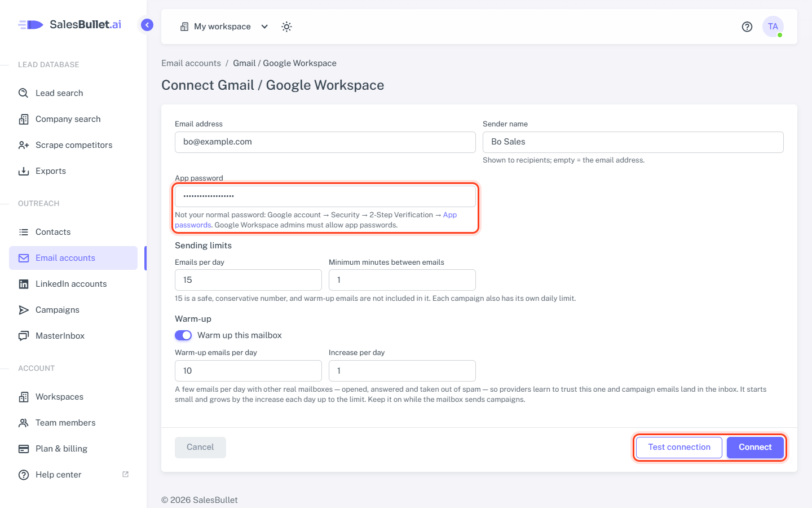Click the Lead search magnifier icon

pos(24,93)
